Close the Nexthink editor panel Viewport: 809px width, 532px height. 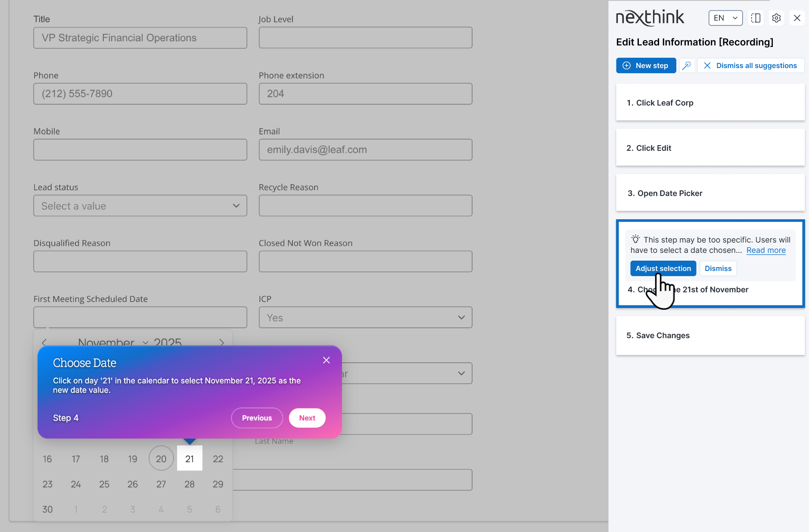[797, 18]
